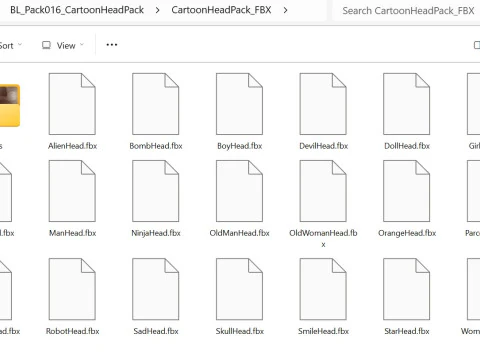
Task: Open the View dropdown menu
Action: (x=63, y=45)
